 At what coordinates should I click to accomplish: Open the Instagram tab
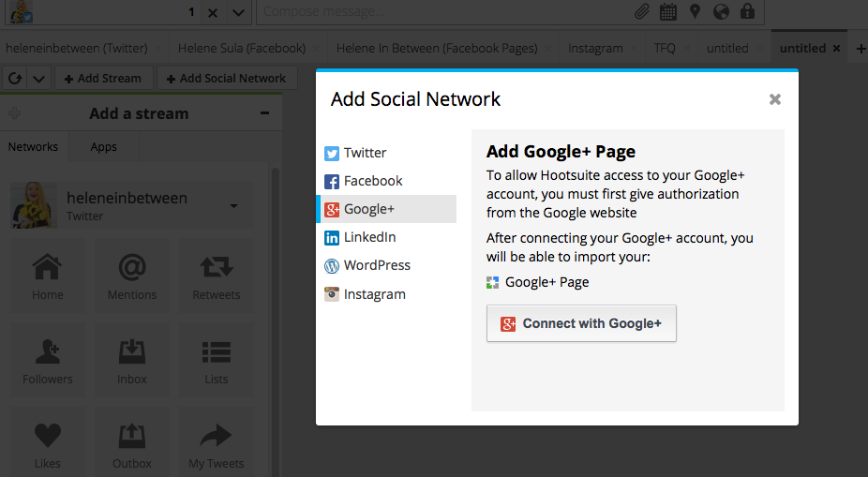(595, 48)
